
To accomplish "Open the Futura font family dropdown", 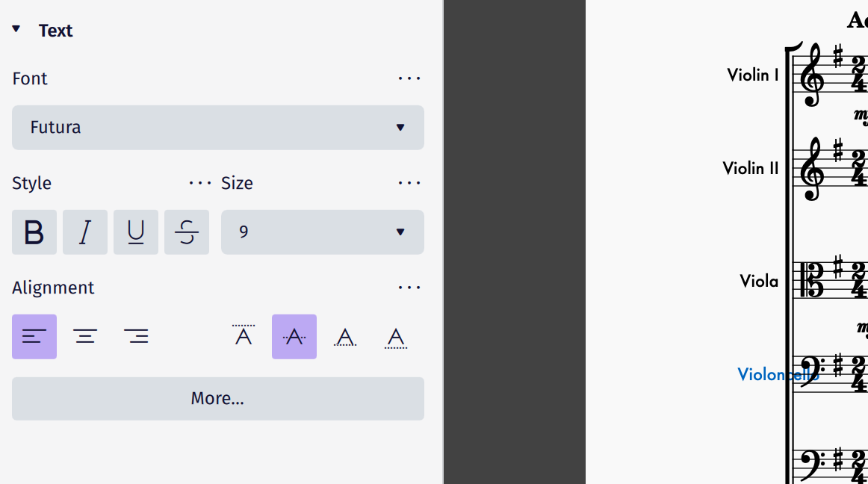I will [217, 127].
